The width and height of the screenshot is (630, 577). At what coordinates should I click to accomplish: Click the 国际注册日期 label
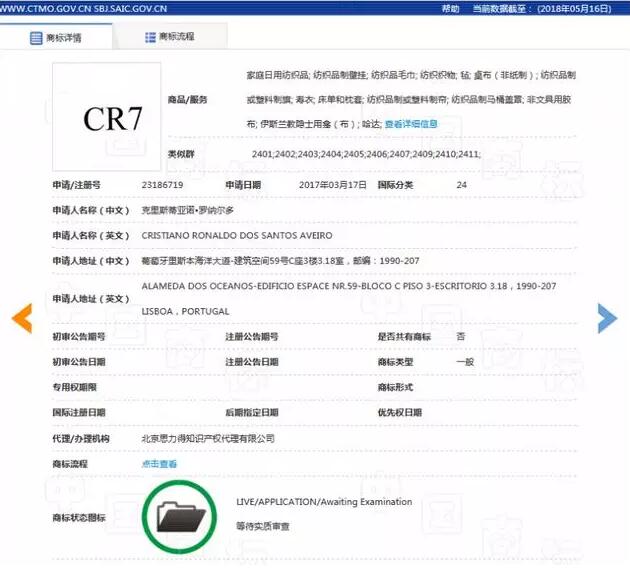click(79, 412)
